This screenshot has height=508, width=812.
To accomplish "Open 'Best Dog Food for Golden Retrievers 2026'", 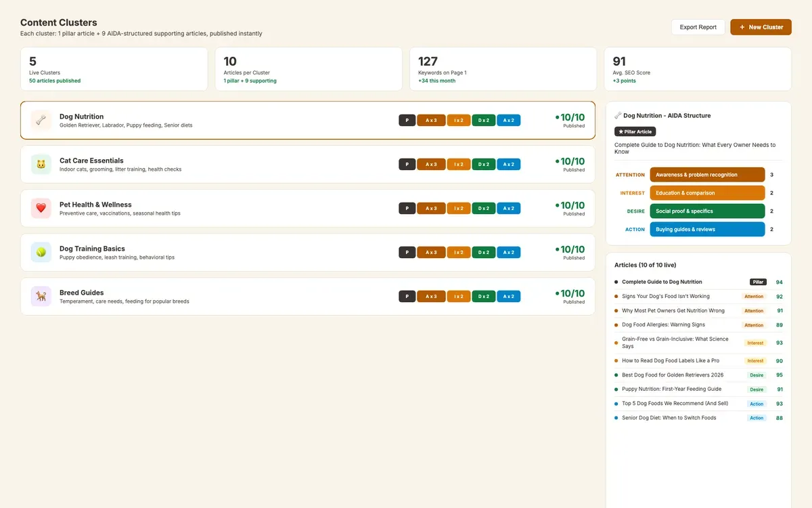I will point(673,375).
